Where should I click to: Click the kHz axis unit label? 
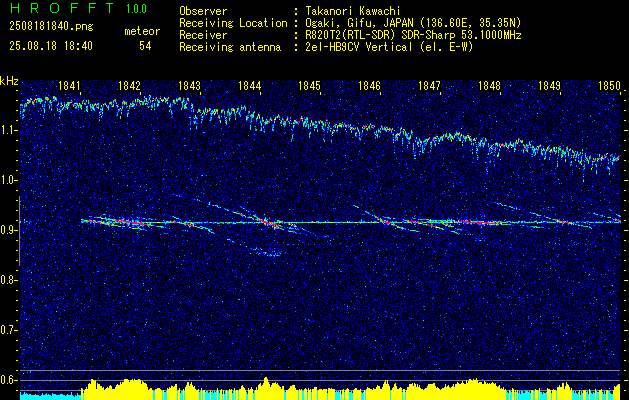(9, 81)
